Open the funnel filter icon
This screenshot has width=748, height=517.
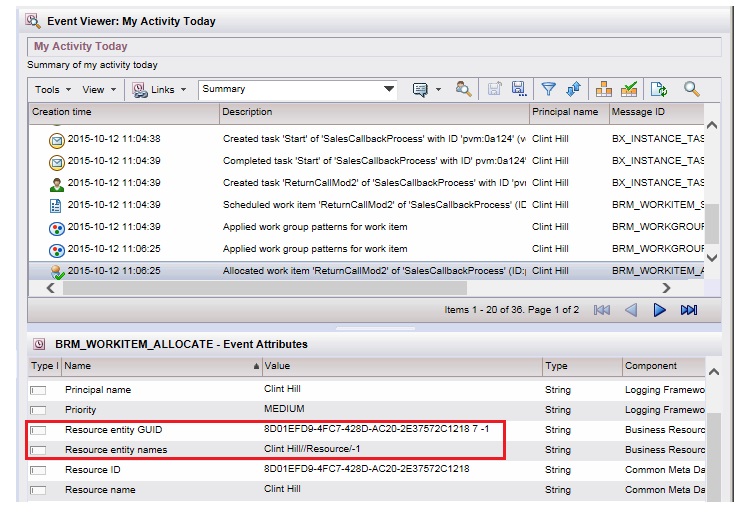tap(549, 89)
